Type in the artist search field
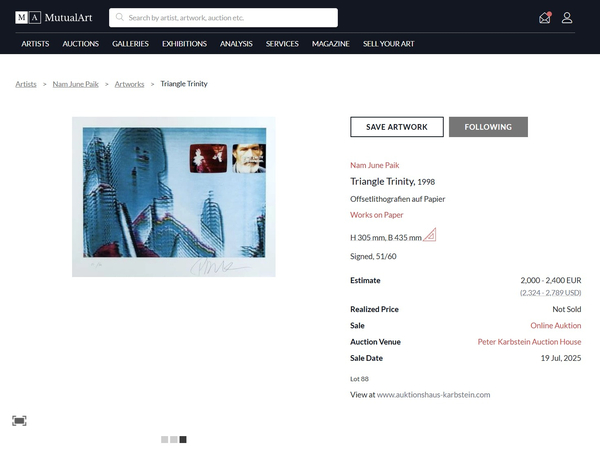 [x=230, y=18]
